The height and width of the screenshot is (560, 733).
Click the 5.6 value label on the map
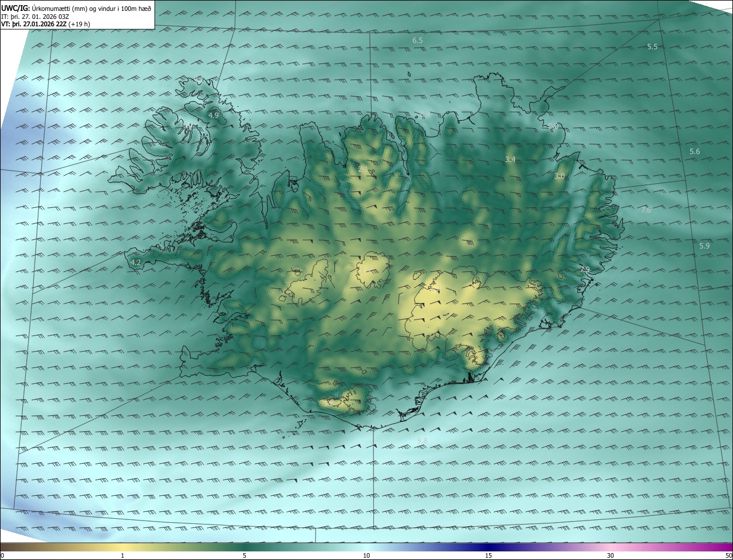click(x=695, y=152)
